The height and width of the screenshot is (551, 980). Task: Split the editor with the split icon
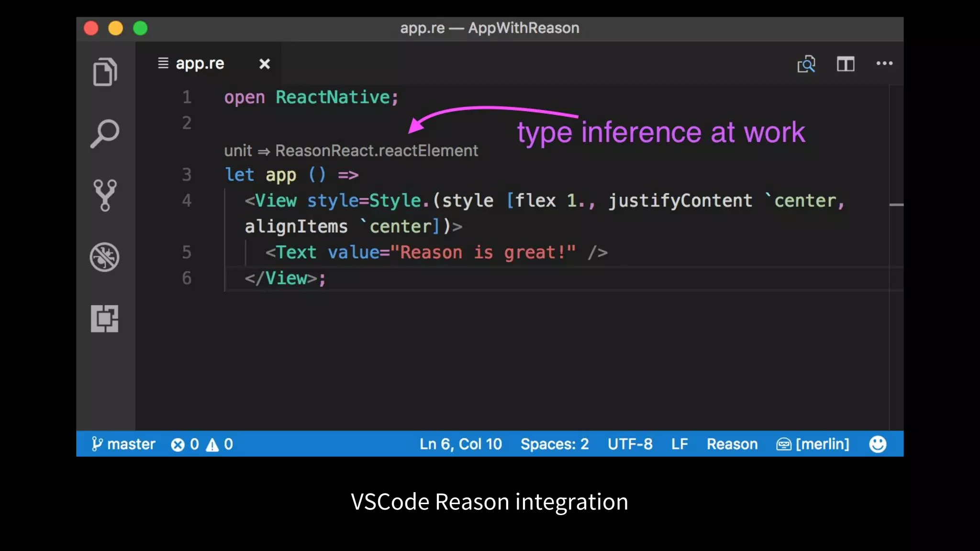click(846, 64)
